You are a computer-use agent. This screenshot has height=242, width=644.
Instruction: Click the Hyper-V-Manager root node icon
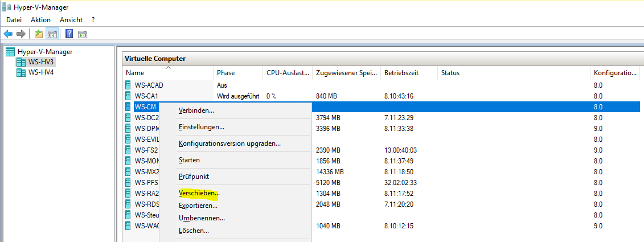coord(10,52)
